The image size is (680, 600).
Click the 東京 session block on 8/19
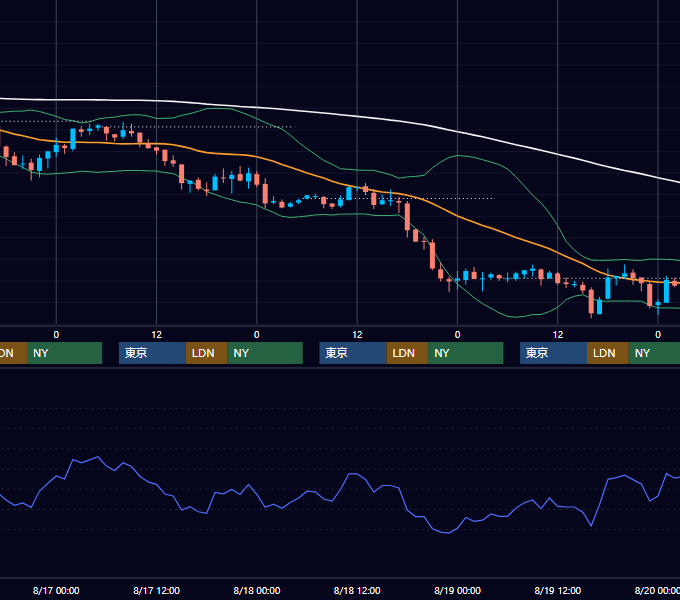coord(553,353)
